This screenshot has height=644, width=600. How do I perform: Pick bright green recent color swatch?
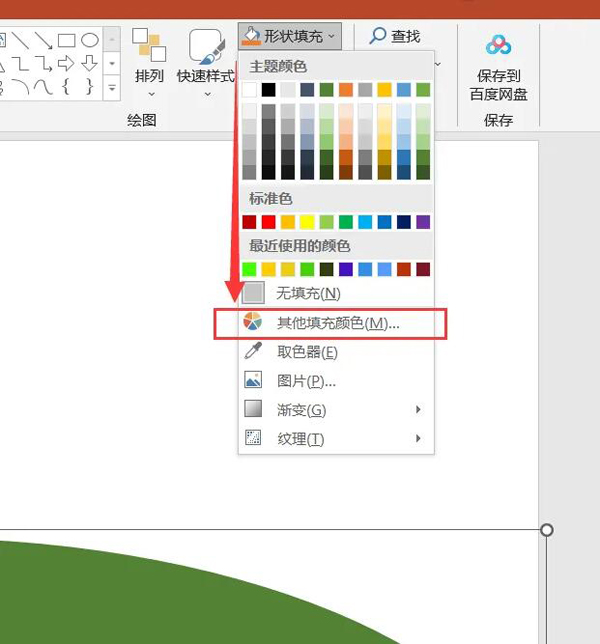pyautogui.click(x=249, y=269)
